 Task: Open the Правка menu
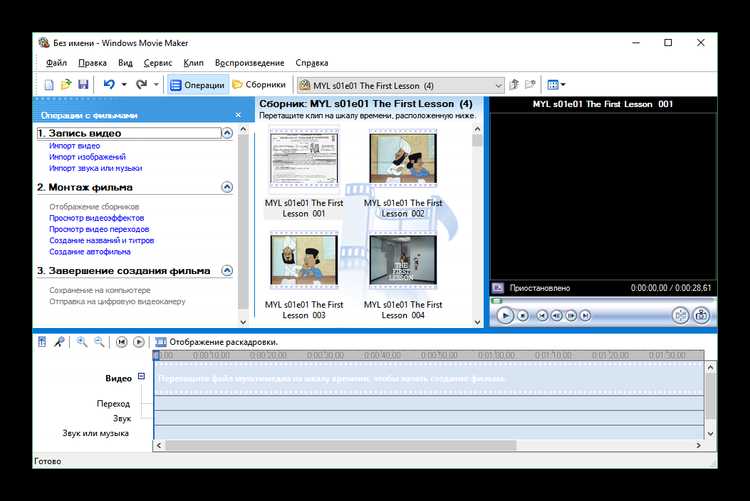(92, 63)
